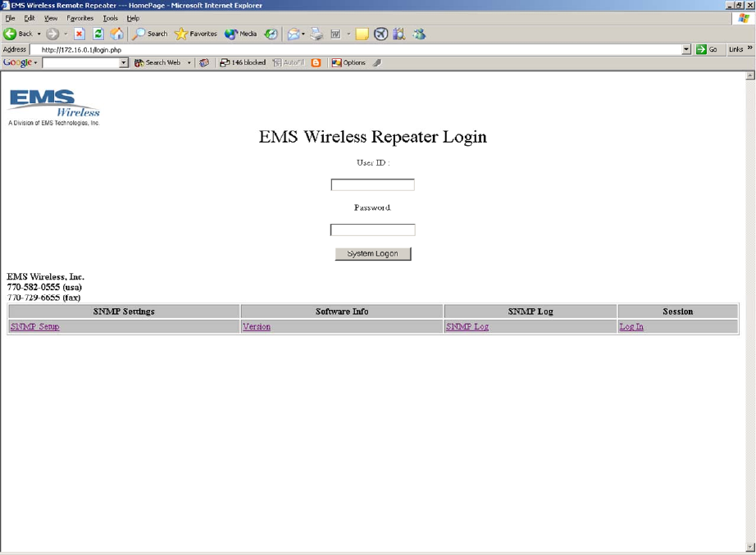
Task: Click the Windows flag logo
Action: tap(744, 18)
